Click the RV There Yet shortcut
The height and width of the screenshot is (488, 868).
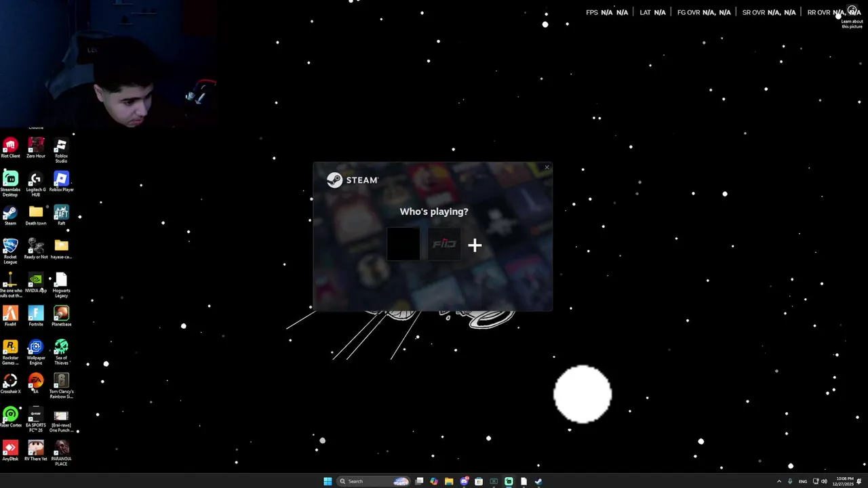tap(36, 451)
